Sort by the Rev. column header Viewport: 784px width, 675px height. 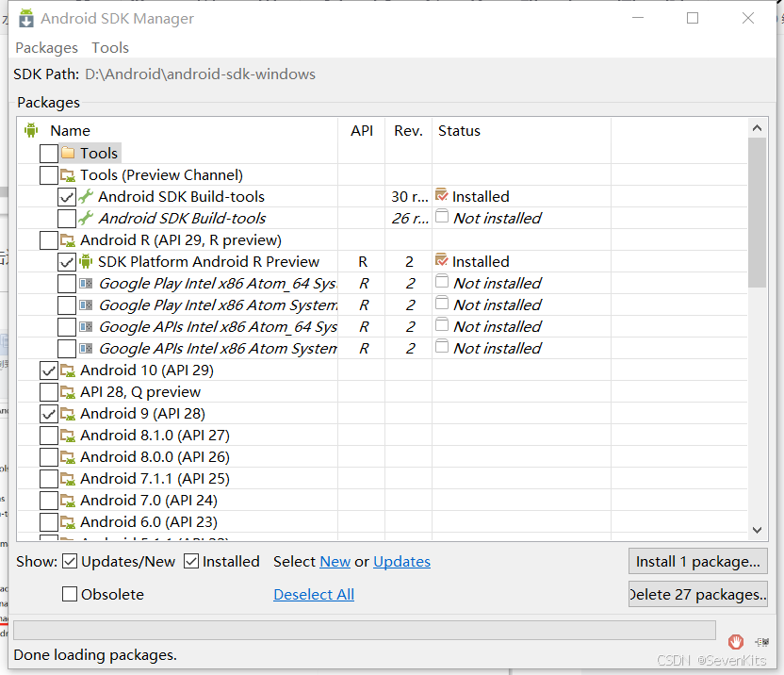408,131
